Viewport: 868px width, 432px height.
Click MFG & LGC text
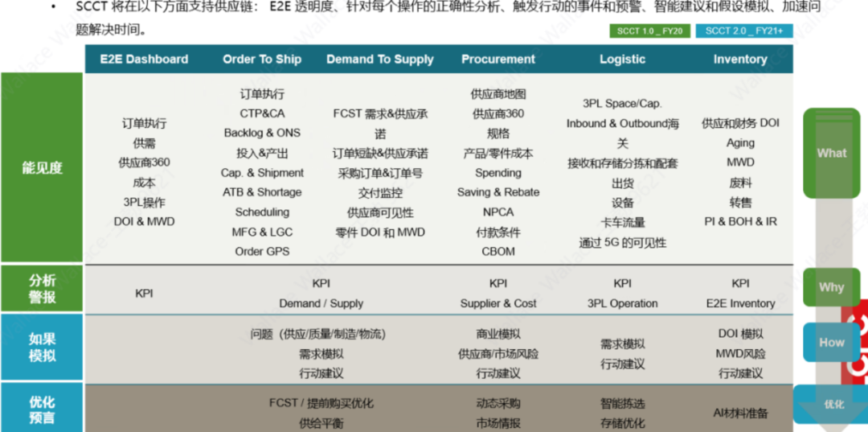[x=262, y=232]
